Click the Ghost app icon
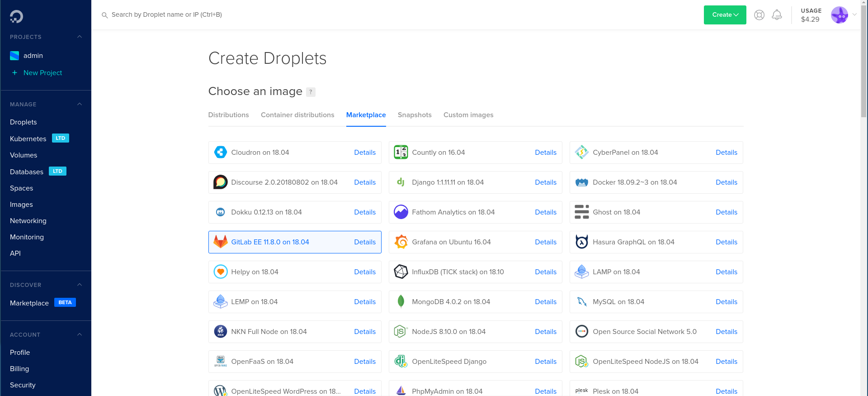The image size is (868, 396). point(582,212)
